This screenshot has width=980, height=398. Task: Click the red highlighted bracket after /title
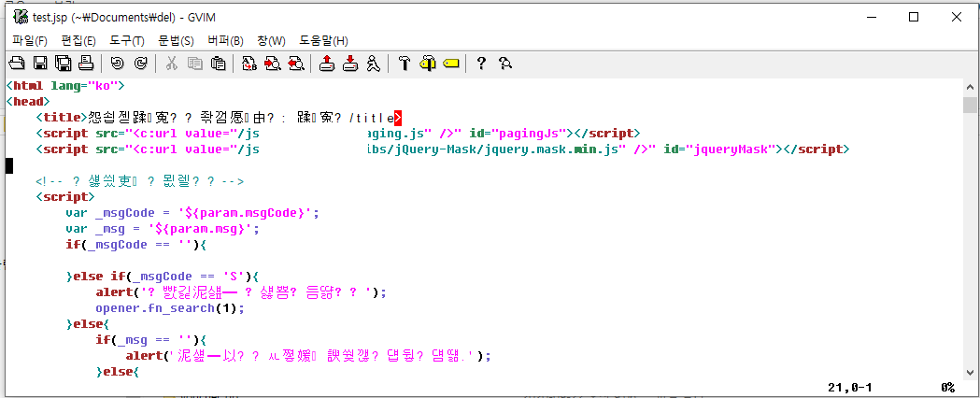click(x=397, y=118)
